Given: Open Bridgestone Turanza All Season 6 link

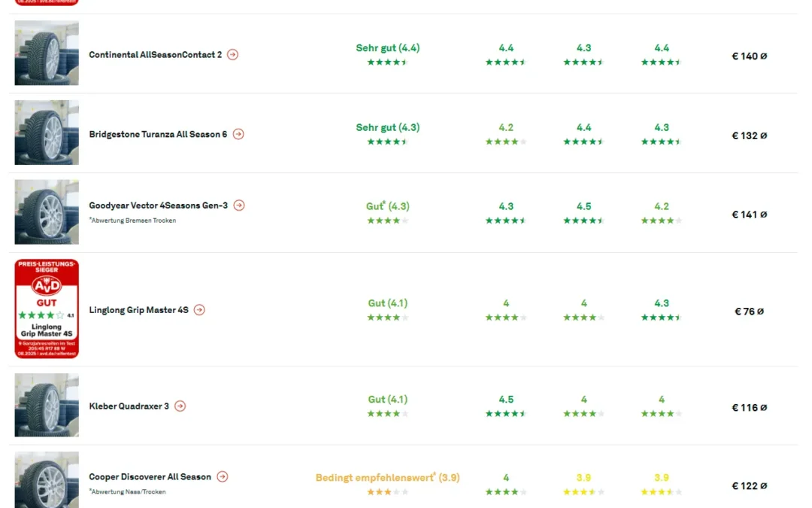Looking at the screenshot, I should pos(158,135).
